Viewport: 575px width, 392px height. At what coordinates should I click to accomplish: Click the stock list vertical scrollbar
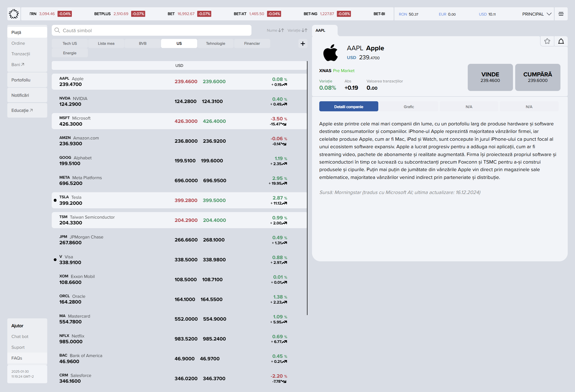click(x=307, y=188)
